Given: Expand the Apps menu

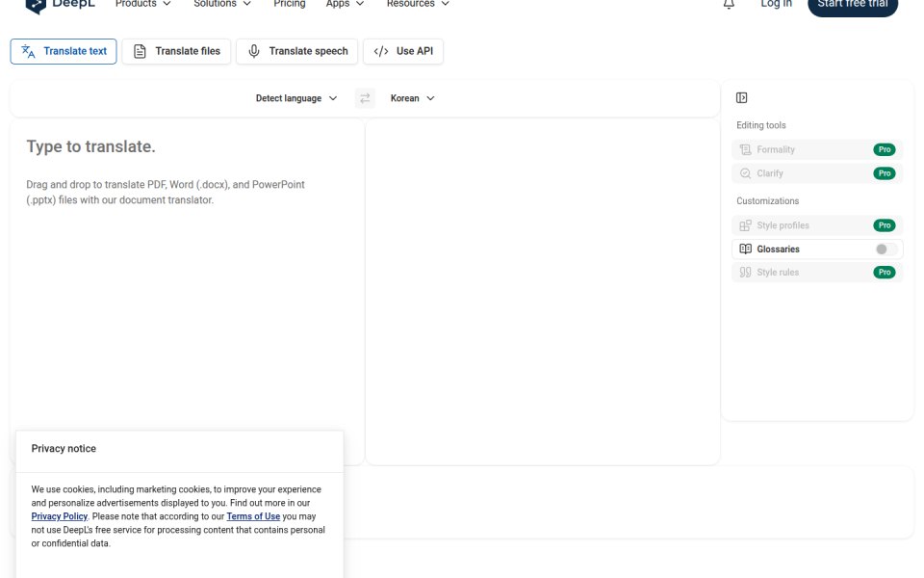Looking at the screenshot, I should [345, 4].
